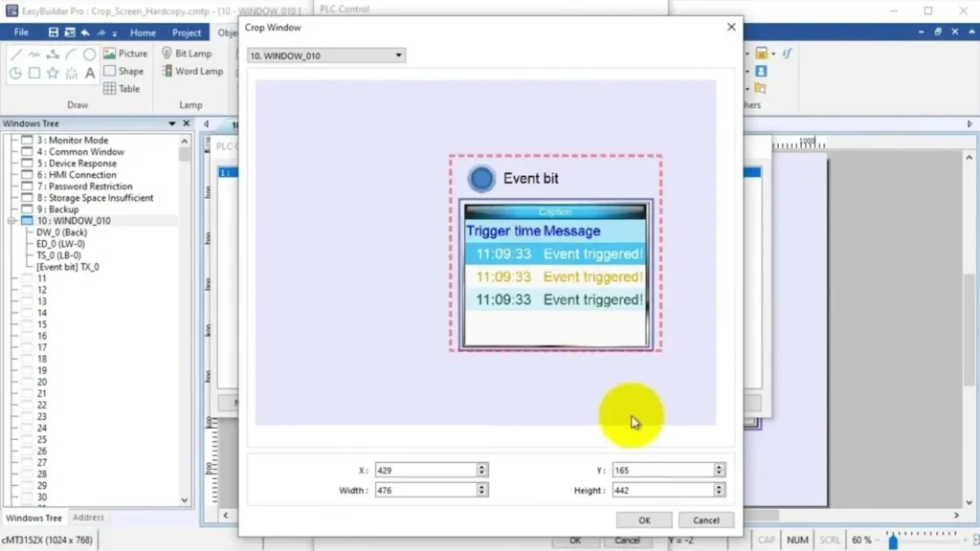Open the Windows Tree panel options arrow
The width and height of the screenshot is (980, 551).
pos(172,123)
